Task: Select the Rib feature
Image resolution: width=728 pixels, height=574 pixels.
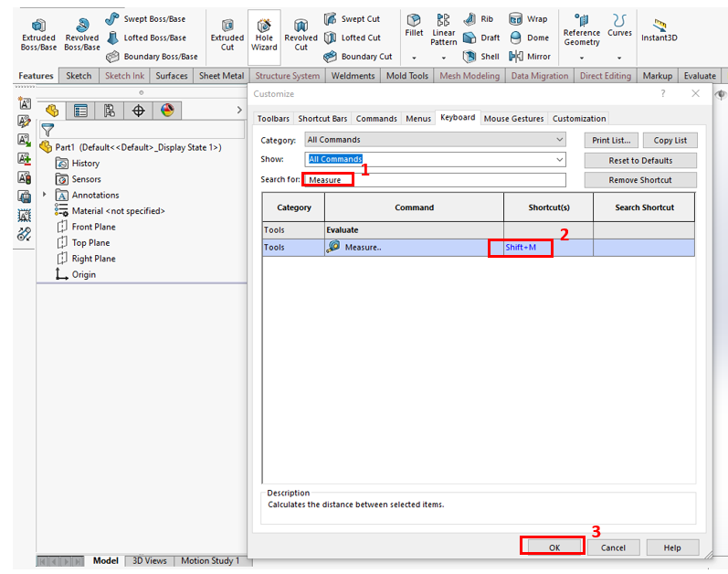Action: [479, 19]
